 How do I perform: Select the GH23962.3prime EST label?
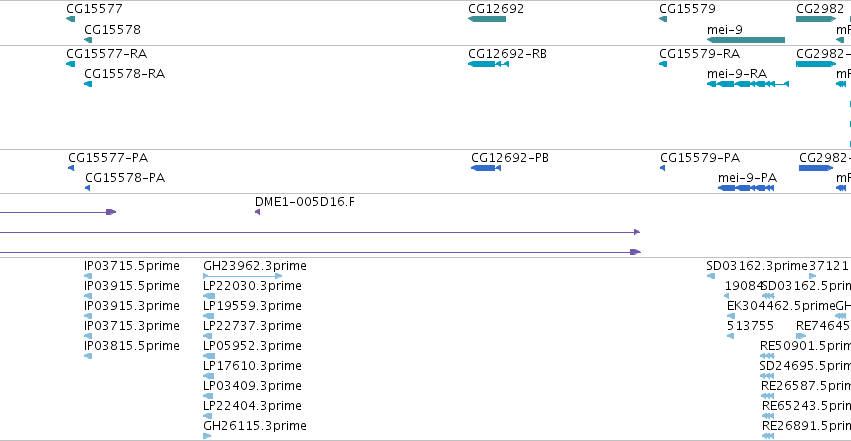coord(255,266)
